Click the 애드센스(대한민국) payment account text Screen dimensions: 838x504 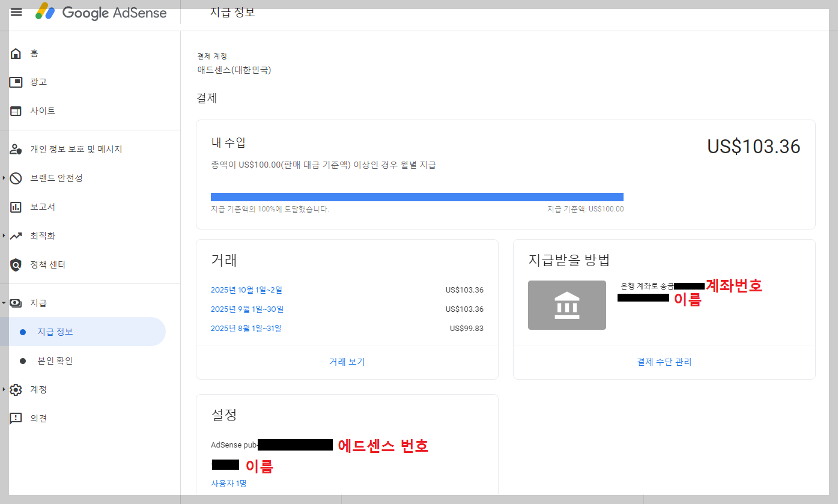234,70
